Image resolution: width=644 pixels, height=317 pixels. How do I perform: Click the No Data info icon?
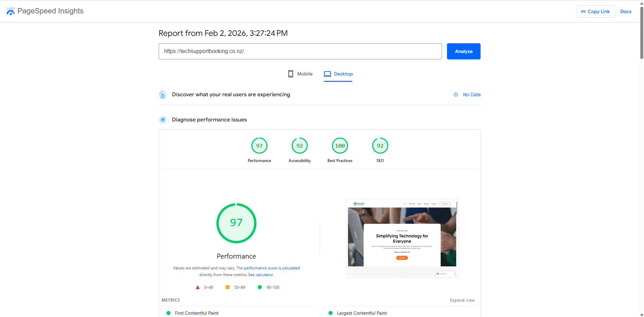coord(456,95)
